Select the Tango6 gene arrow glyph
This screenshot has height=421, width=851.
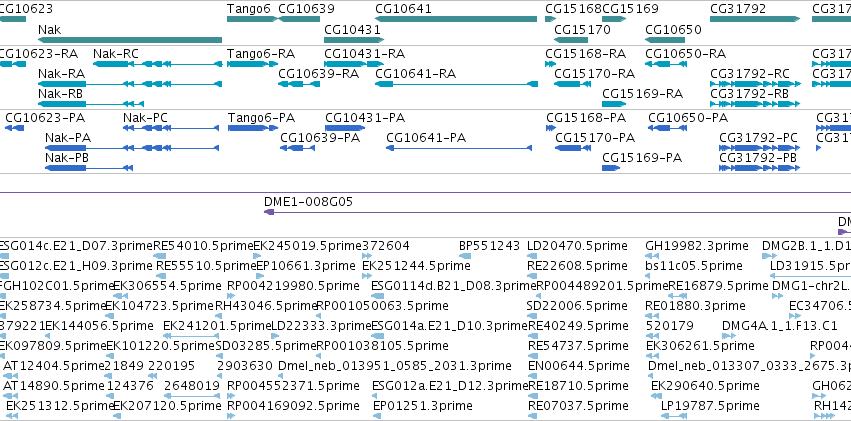point(252,19)
